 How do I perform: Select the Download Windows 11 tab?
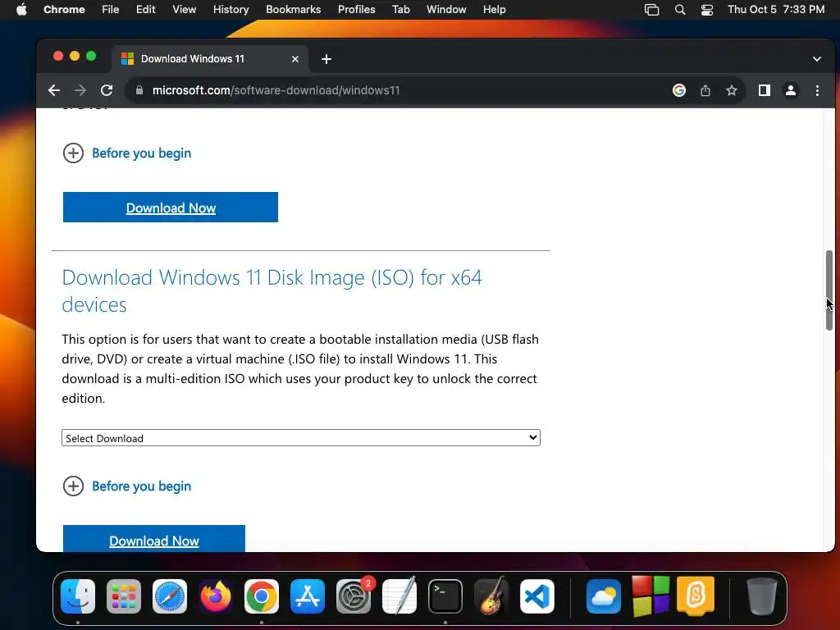210,59
